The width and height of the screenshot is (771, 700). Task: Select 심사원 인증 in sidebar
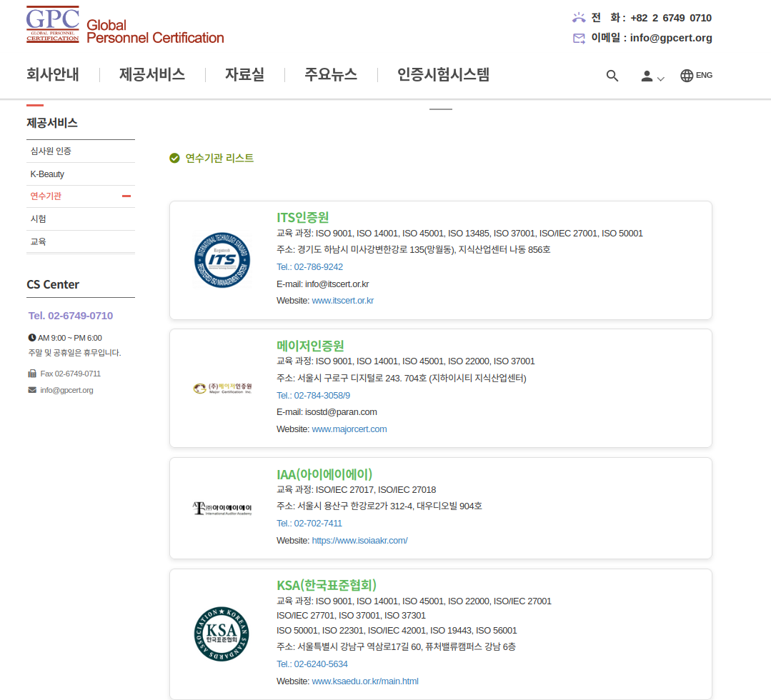pos(51,151)
